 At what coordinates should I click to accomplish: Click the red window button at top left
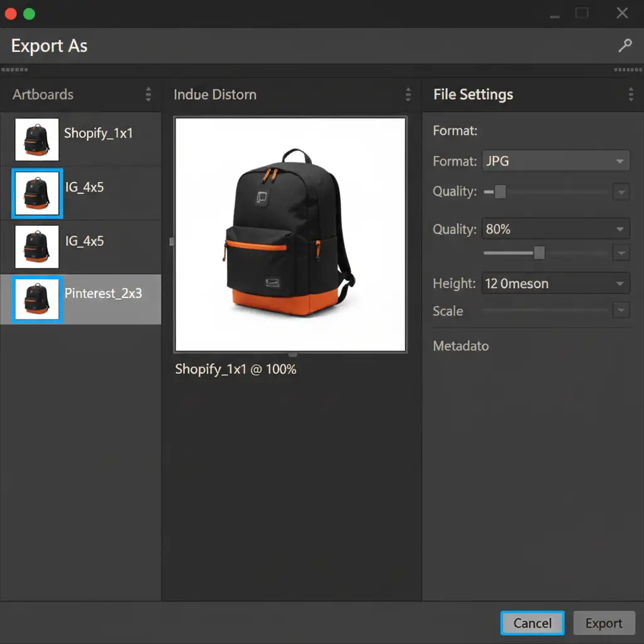(10, 13)
